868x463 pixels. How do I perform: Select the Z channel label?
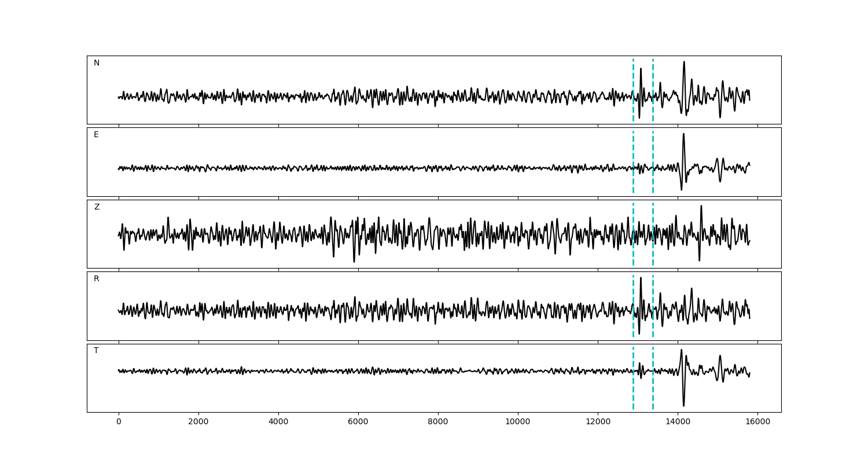coord(97,207)
